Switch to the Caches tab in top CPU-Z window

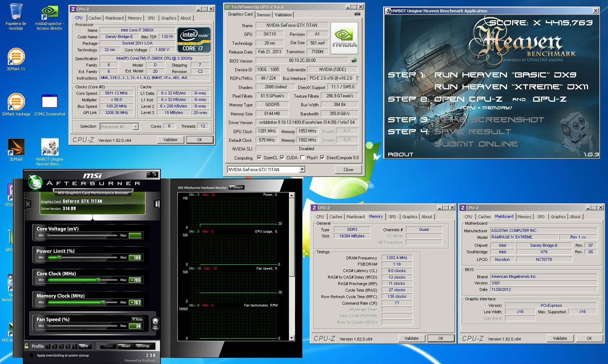[x=95, y=18]
